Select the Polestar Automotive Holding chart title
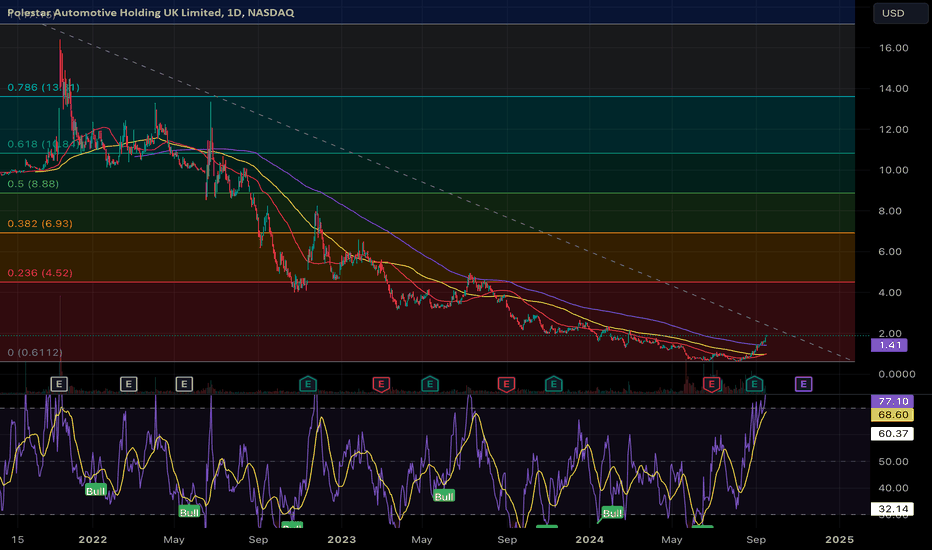 150,12
